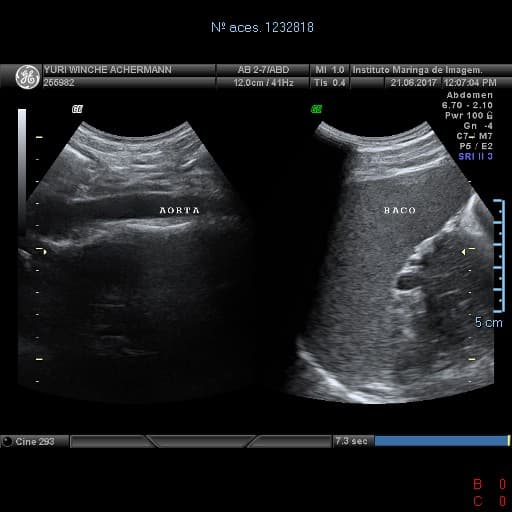Click the left yellow focus arrow marker
Viewport: 512px width, 512px height.
(x=45, y=252)
